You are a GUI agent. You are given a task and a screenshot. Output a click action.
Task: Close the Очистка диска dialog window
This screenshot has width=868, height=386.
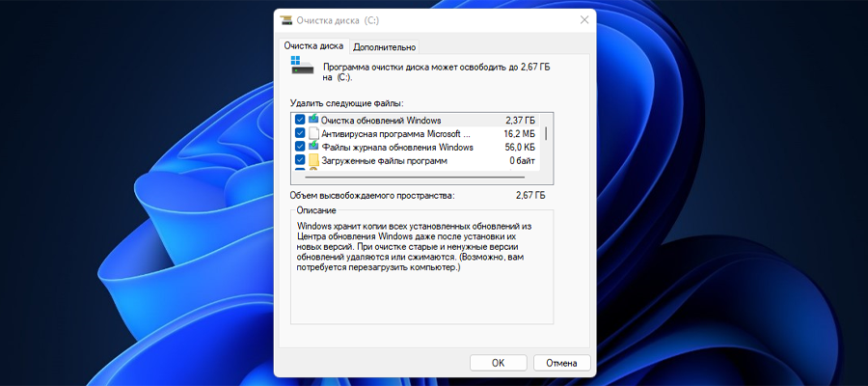(584, 20)
